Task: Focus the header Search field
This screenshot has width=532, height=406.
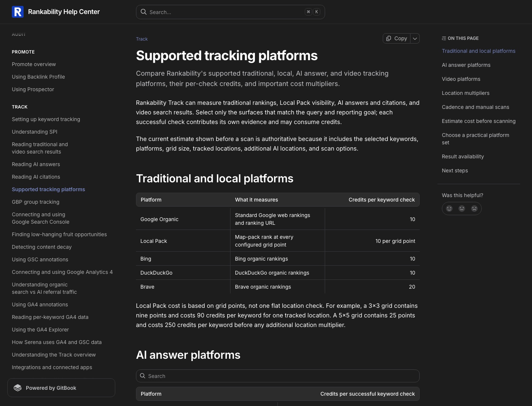Action: [231, 12]
